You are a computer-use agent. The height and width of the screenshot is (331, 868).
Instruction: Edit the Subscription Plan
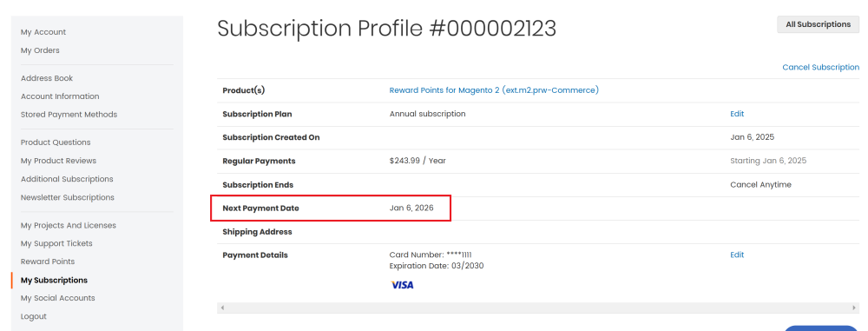point(737,114)
